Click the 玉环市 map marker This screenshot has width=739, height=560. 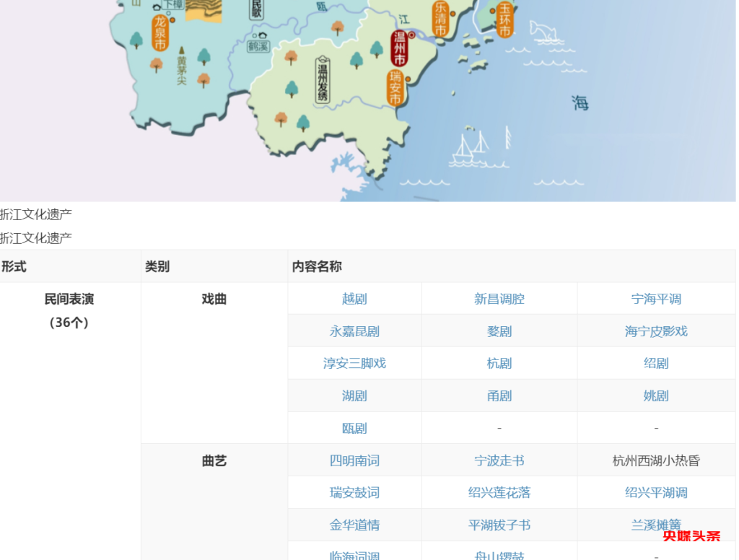(504, 18)
